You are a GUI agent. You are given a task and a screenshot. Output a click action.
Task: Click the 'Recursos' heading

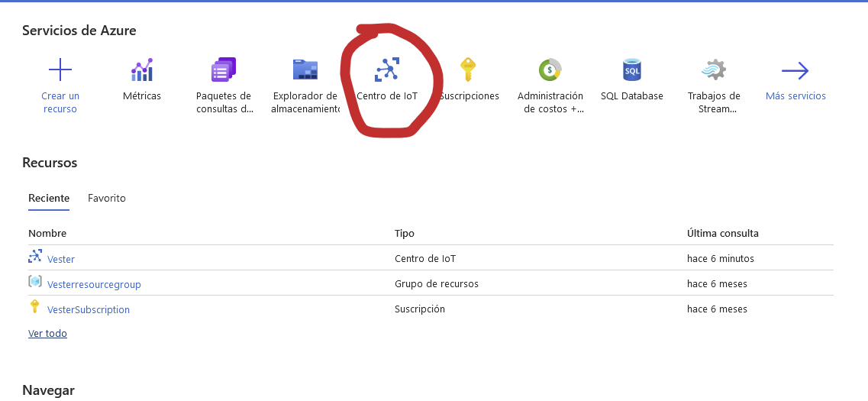50,163
